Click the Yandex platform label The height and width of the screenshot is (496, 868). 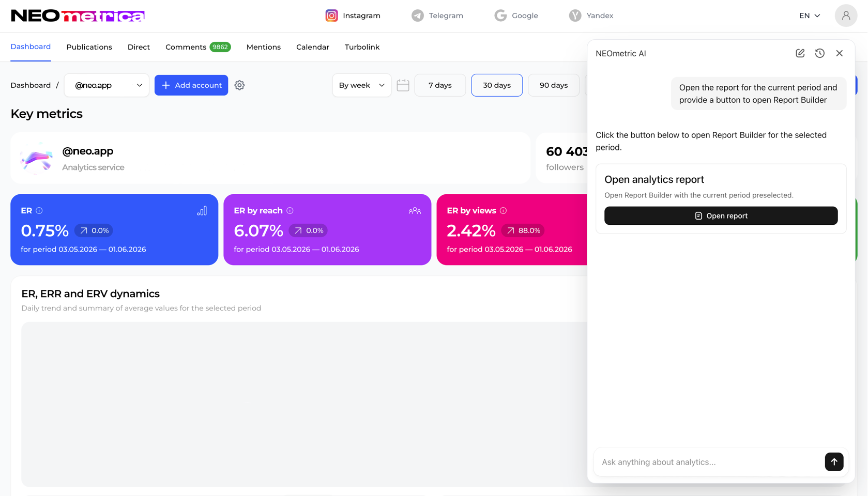[x=600, y=16]
